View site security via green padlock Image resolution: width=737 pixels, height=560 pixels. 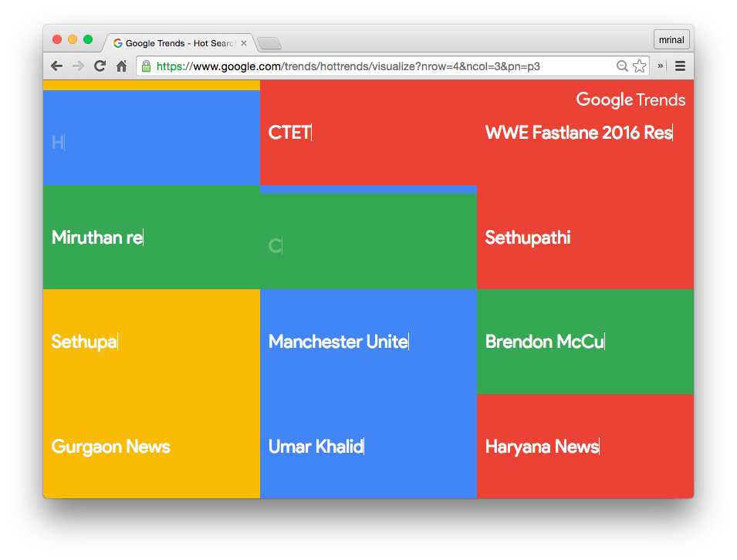[146, 66]
